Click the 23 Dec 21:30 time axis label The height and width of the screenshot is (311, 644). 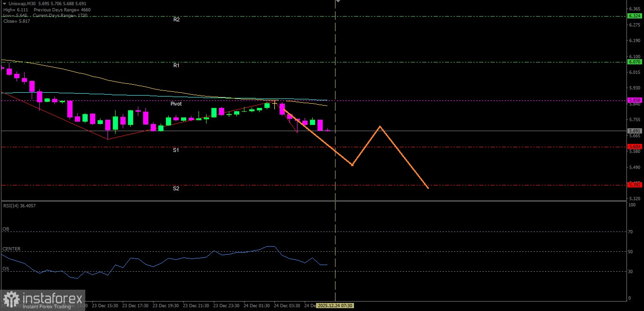pos(196,306)
